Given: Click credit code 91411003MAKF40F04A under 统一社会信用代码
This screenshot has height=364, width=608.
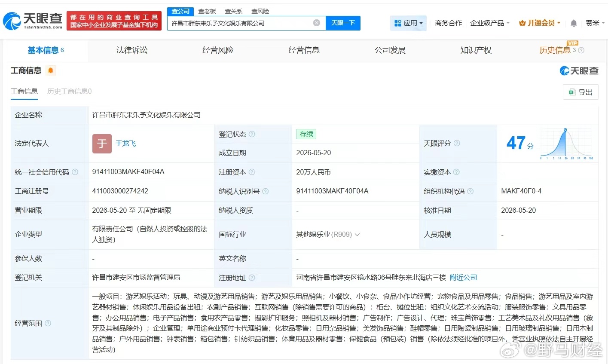Looking at the screenshot, I should click(x=128, y=172).
